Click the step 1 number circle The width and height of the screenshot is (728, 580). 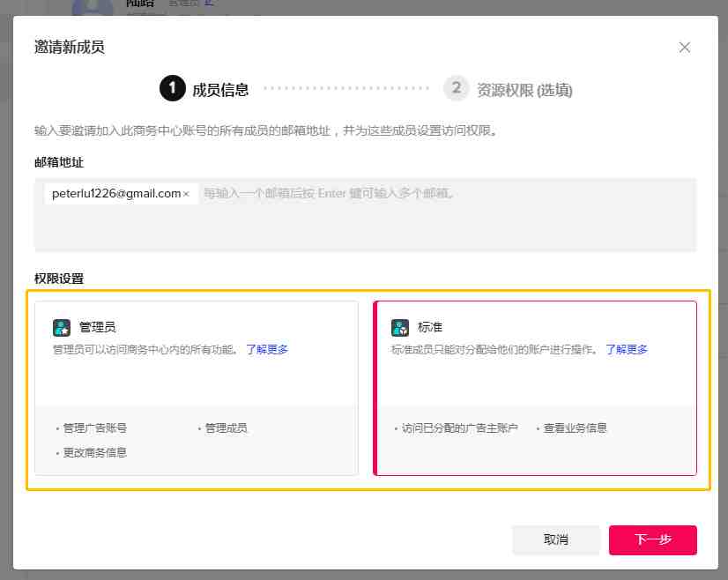click(172, 88)
